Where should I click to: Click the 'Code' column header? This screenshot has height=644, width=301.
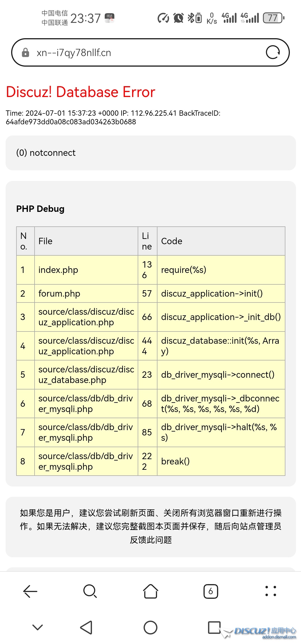point(221,241)
